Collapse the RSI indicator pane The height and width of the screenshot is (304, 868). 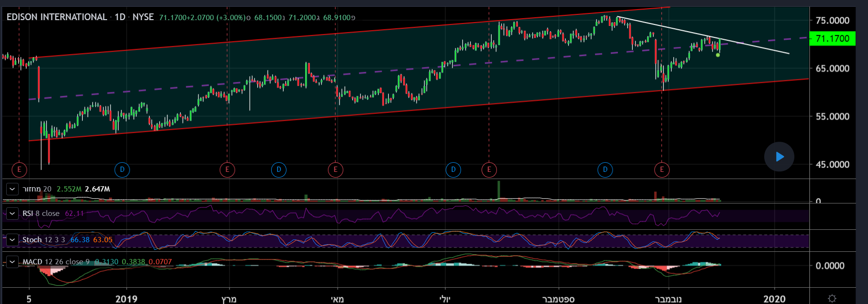(x=12, y=214)
